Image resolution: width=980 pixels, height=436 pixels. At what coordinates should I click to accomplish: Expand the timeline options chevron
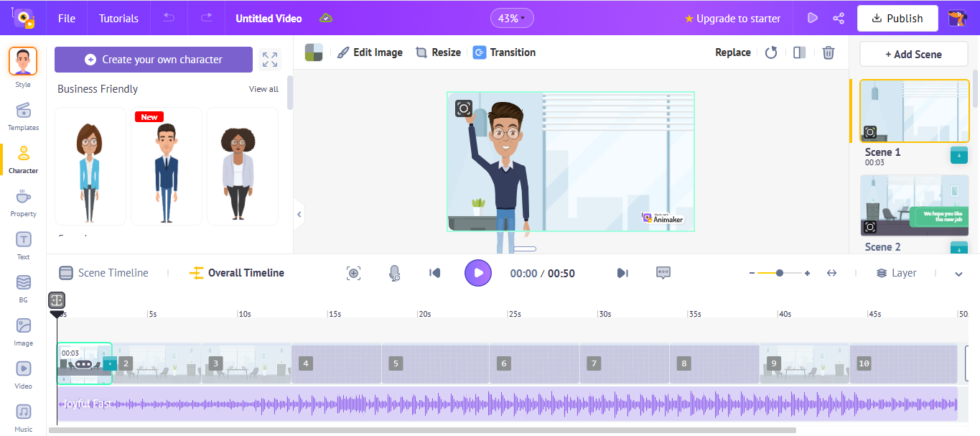coord(958,274)
